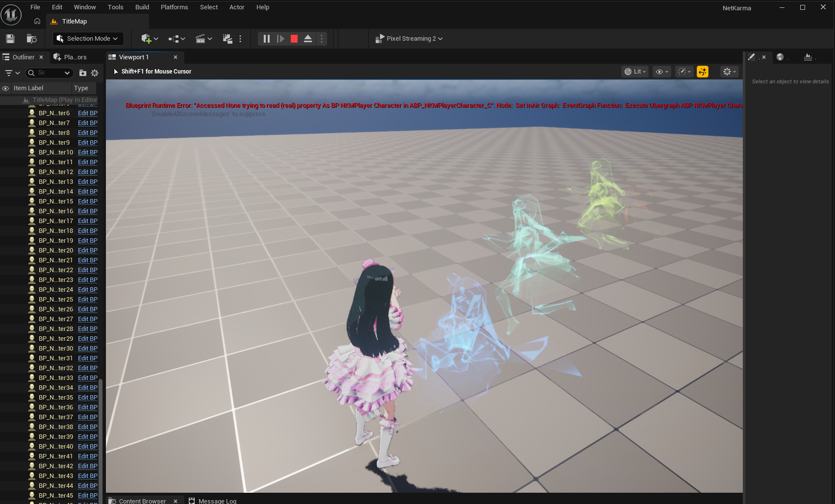Open the Tools menu
Screen dimensions: 835x504
(x=116, y=7)
